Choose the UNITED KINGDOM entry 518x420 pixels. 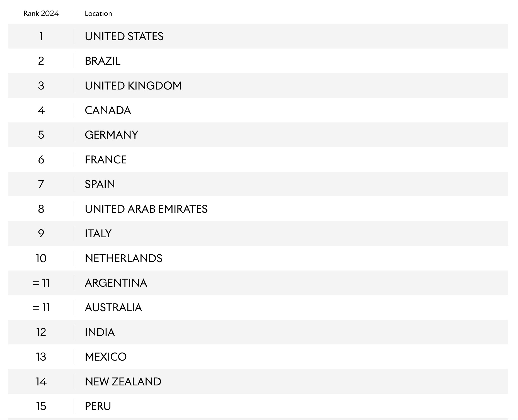(x=133, y=86)
